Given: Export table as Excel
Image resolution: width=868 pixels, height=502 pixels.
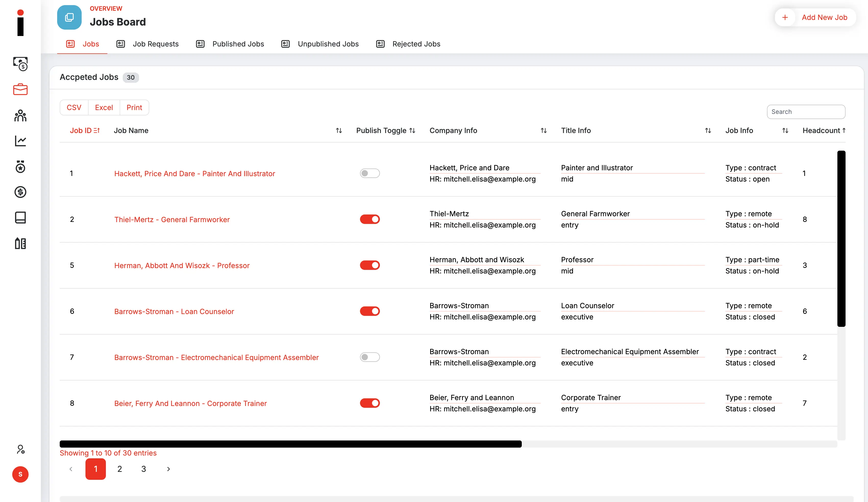Looking at the screenshot, I should (x=104, y=107).
